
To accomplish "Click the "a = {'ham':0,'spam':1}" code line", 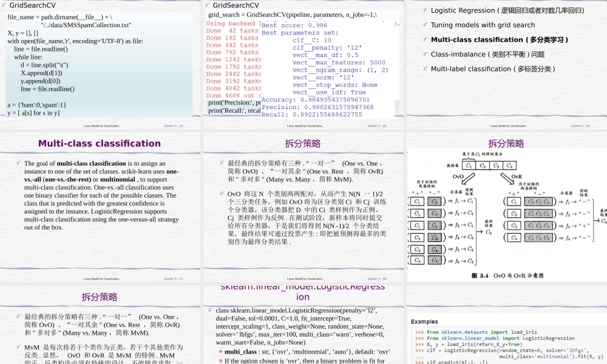I will click(x=37, y=105).
